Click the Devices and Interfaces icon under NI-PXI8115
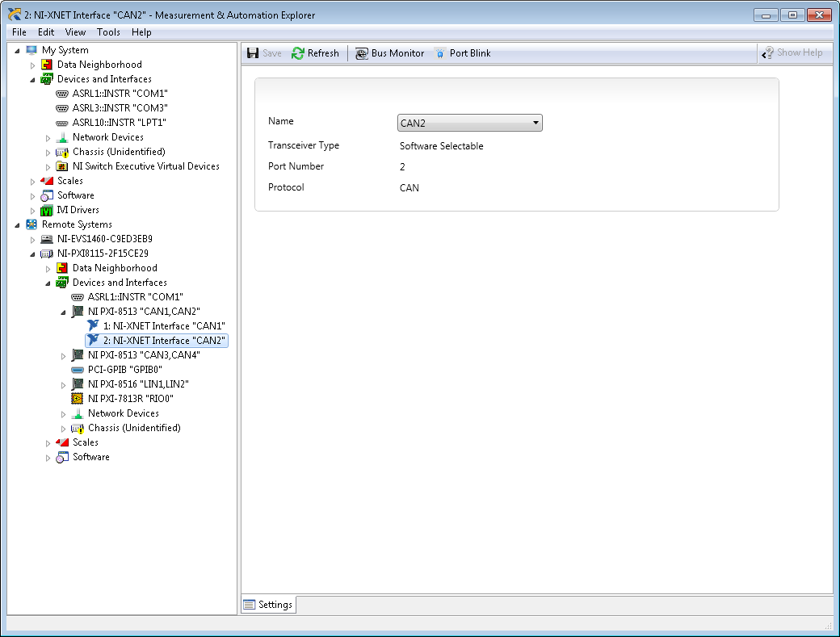This screenshot has width=840, height=637. [x=62, y=282]
